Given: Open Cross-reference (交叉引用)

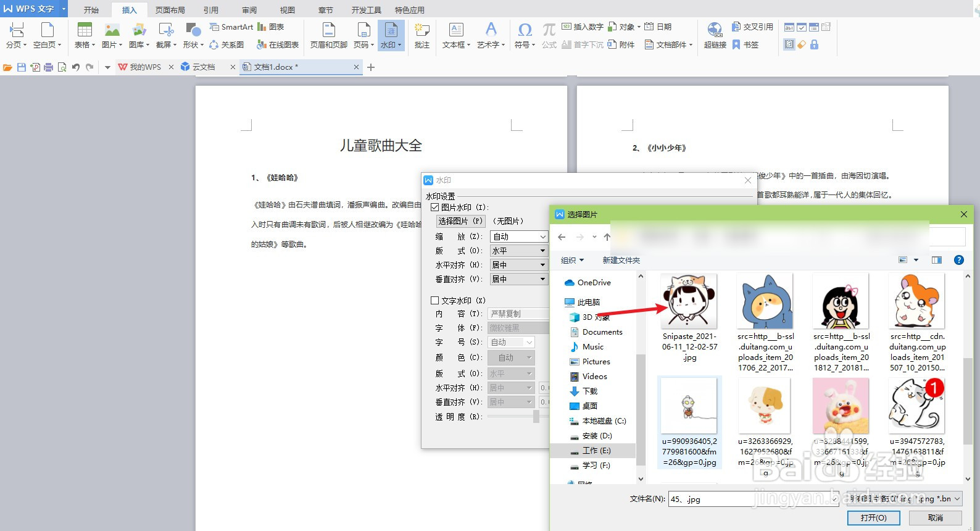Looking at the screenshot, I should [752, 27].
